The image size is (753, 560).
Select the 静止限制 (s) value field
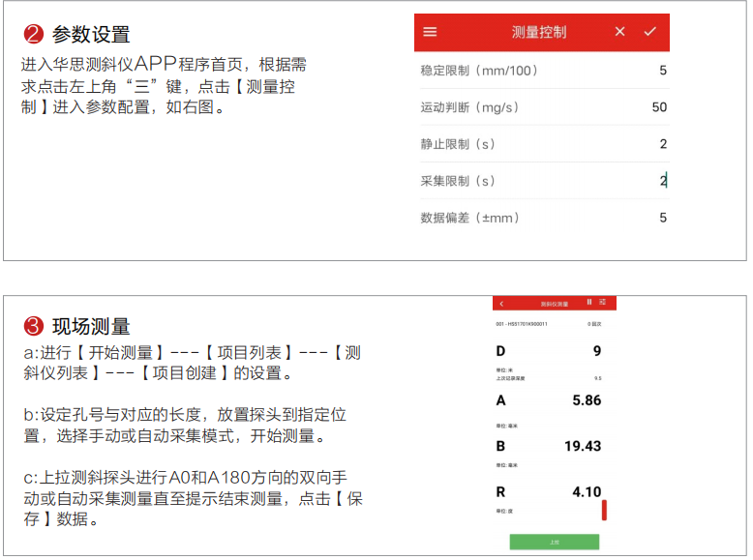tap(662, 144)
